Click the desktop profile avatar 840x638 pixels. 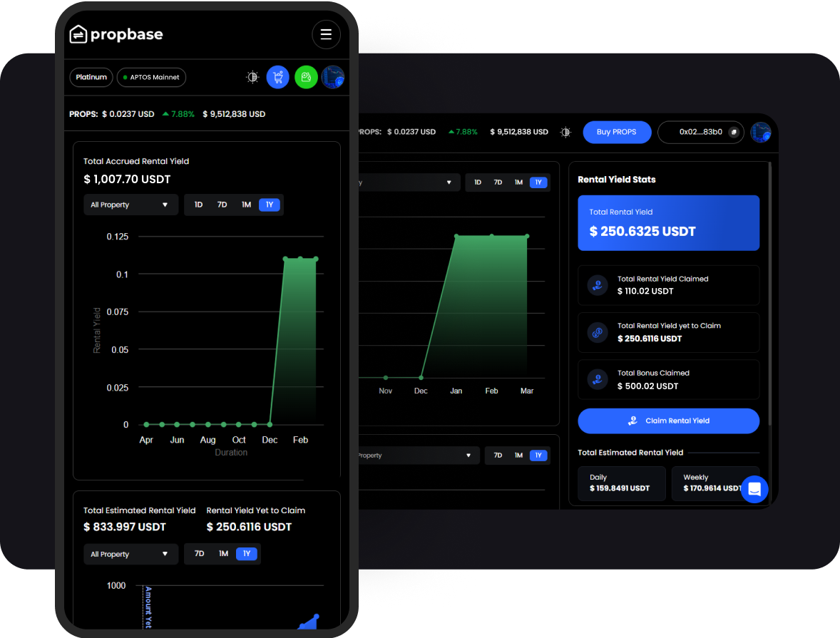[x=761, y=132]
